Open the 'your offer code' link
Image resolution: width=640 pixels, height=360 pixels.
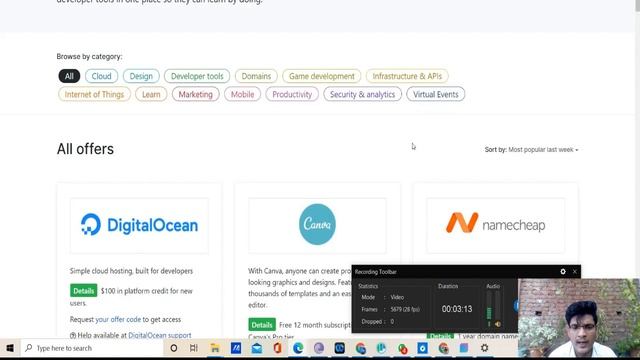pos(118,319)
